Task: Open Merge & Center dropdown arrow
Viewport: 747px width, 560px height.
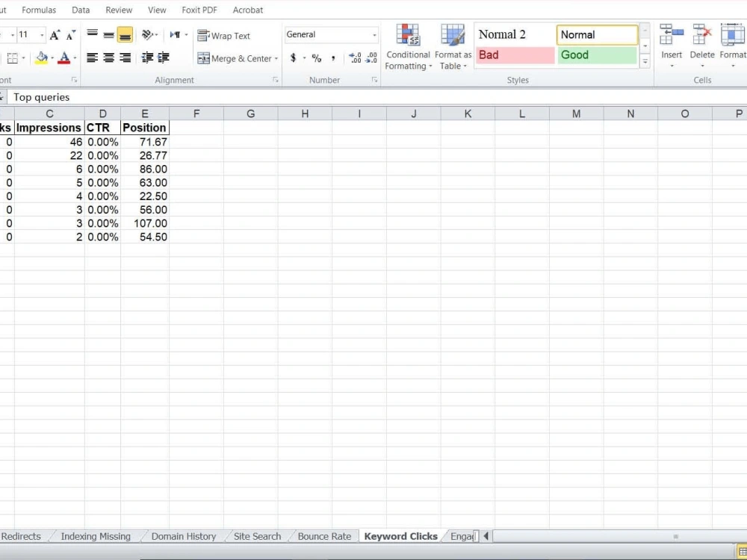Action: coord(276,58)
